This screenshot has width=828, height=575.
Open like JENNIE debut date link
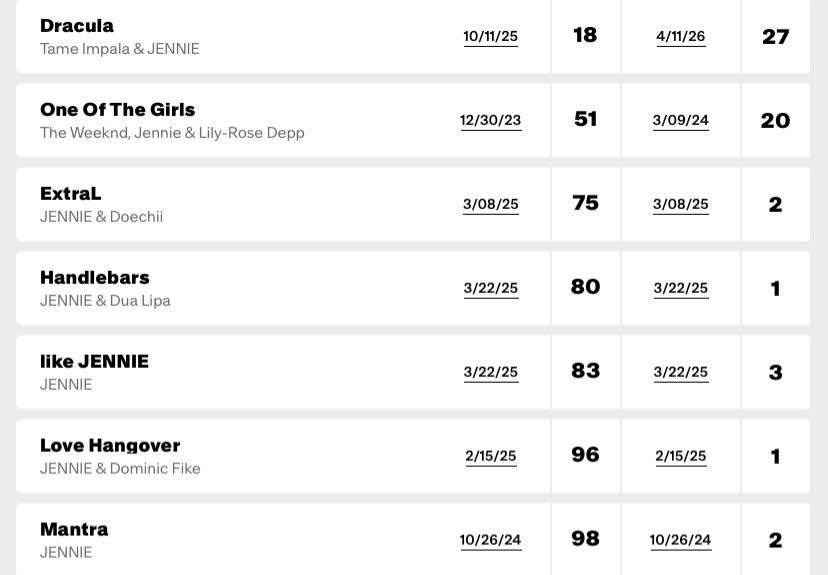pos(490,372)
